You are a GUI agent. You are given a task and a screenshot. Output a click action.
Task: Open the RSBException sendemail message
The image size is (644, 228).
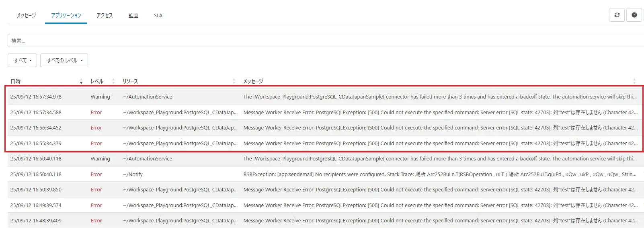point(440,175)
